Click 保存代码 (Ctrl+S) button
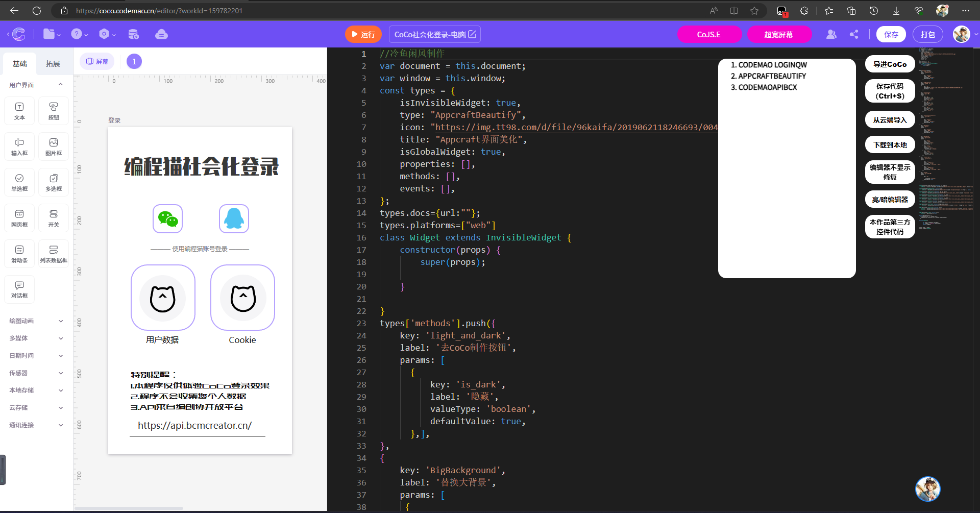The width and height of the screenshot is (980, 513). 890,91
